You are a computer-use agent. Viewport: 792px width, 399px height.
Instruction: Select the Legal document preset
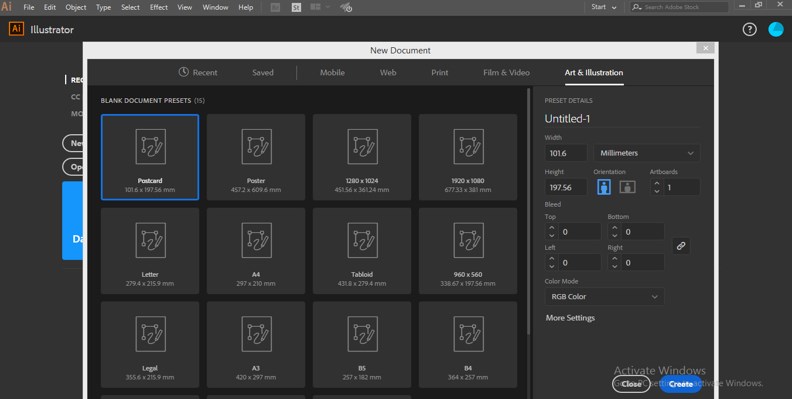point(150,345)
